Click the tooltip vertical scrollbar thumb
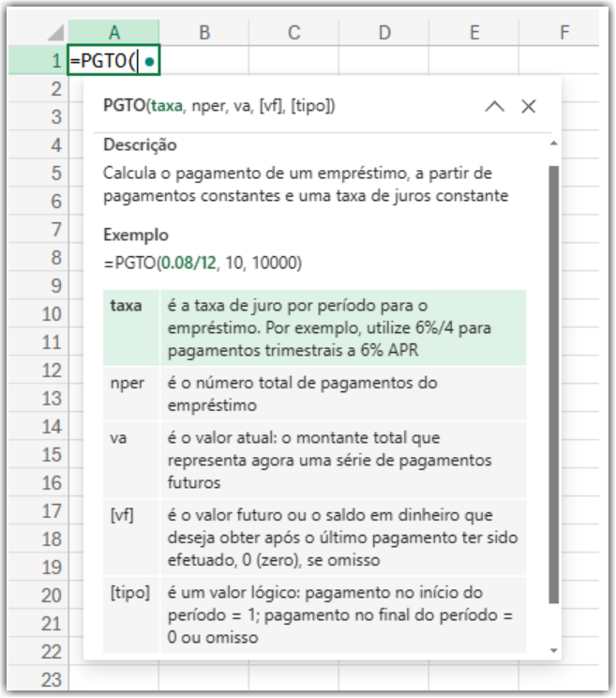The image size is (616, 698). pyautogui.click(x=554, y=385)
